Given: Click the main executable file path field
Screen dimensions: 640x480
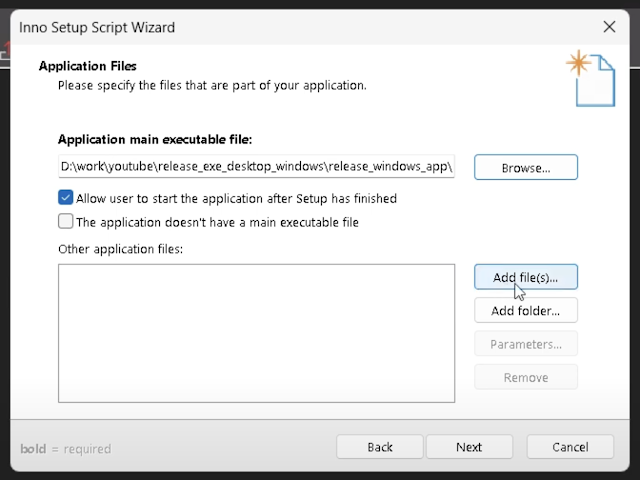Looking at the screenshot, I should (x=256, y=167).
